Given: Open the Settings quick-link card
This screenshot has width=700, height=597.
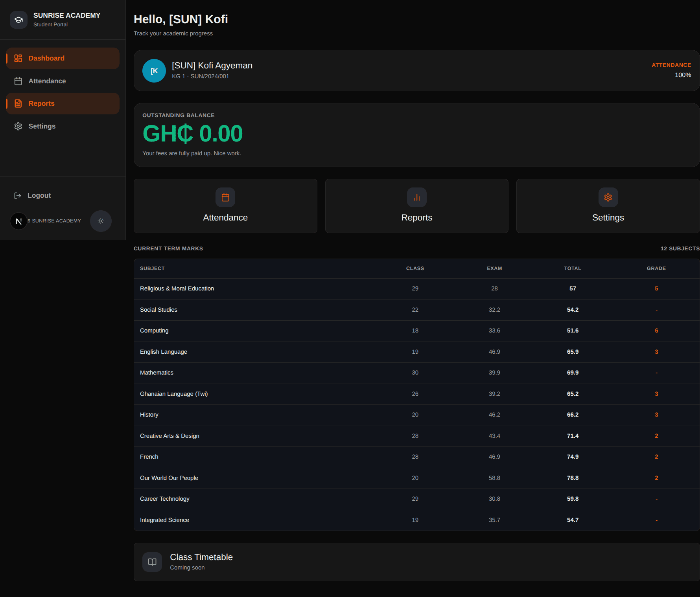Looking at the screenshot, I should click(x=608, y=206).
